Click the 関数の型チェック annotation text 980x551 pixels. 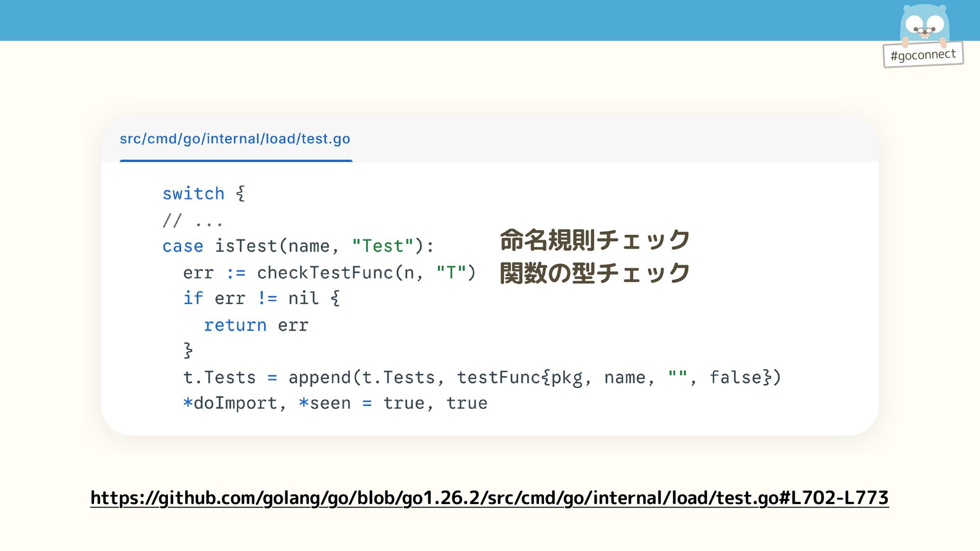click(595, 273)
